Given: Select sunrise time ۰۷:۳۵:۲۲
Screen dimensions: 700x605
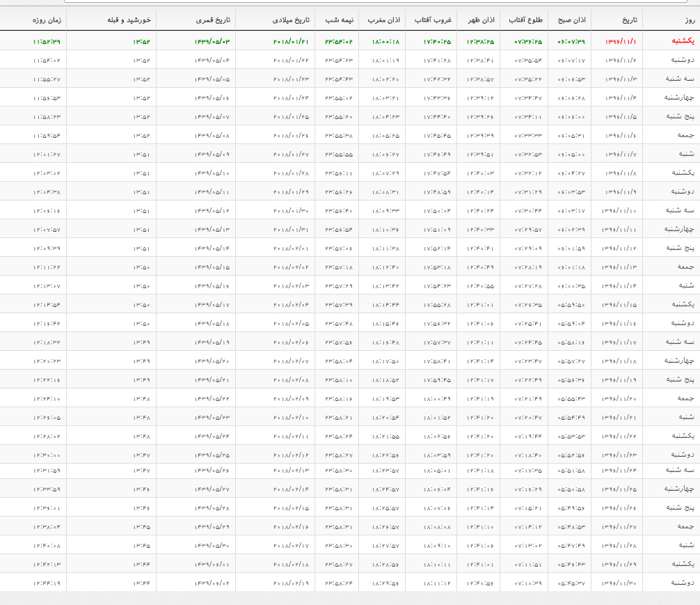Looking at the screenshot, I should [x=527, y=79].
